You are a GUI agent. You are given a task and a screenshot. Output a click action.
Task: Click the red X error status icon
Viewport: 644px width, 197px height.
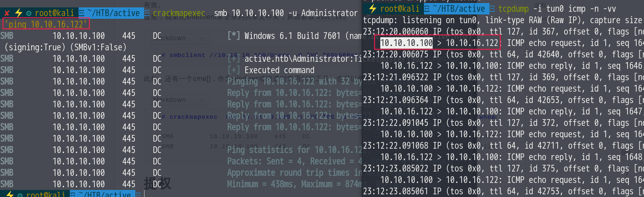[x=7, y=13]
